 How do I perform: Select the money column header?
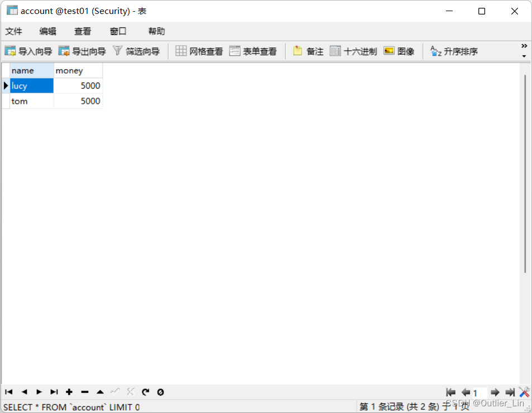click(x=78, y=70)
